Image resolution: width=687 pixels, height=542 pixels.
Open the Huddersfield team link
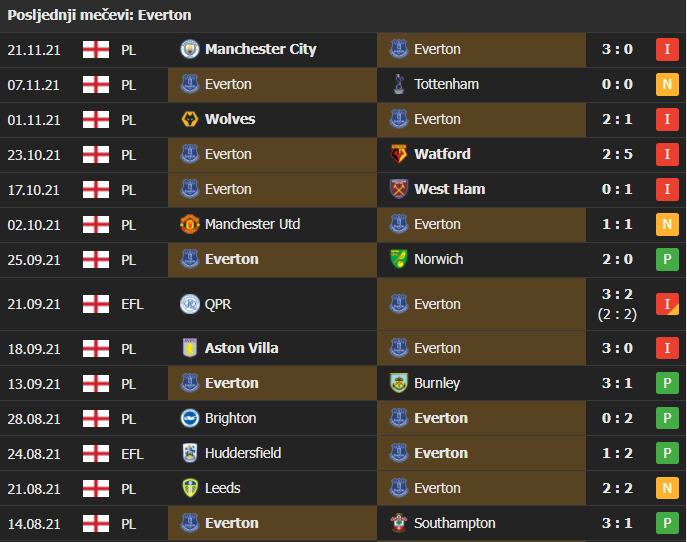(243, 453)
